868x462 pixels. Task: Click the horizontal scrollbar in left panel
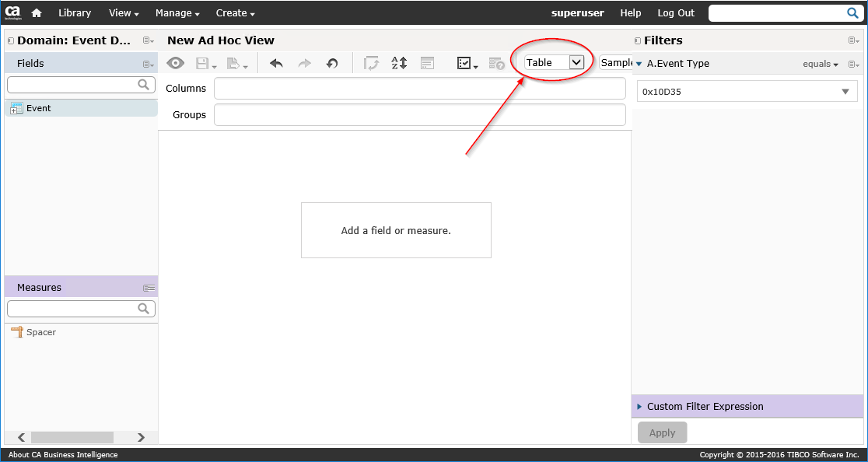72,438
